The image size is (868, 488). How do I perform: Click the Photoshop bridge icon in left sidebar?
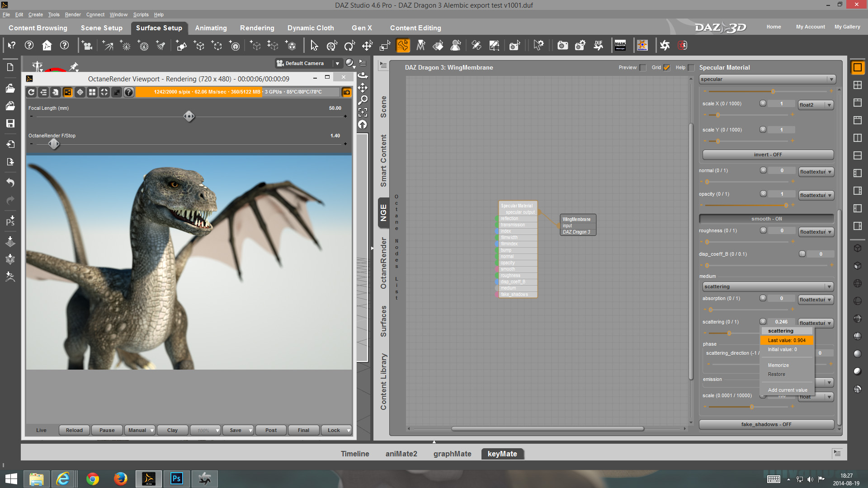(x=10, y=221)
